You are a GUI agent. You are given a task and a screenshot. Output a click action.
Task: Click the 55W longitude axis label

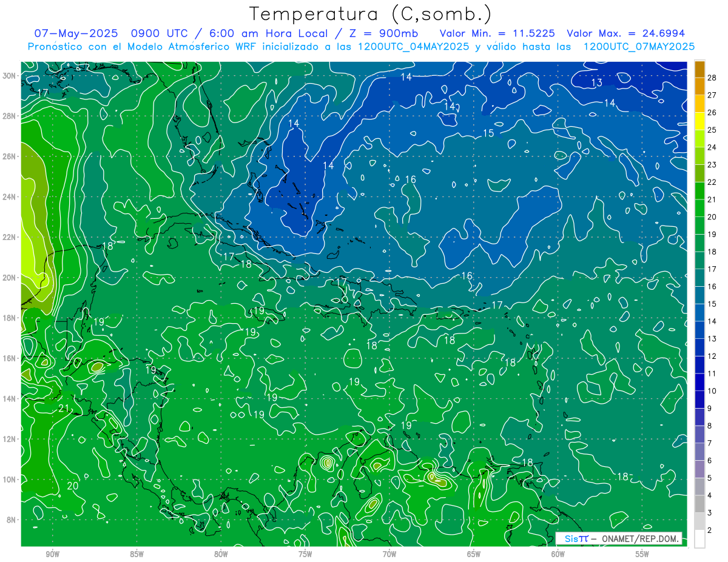642,554
